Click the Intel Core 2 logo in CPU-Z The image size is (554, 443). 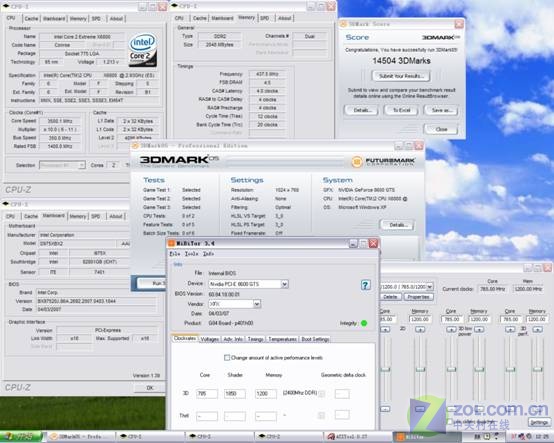click(x=142, y=50)
